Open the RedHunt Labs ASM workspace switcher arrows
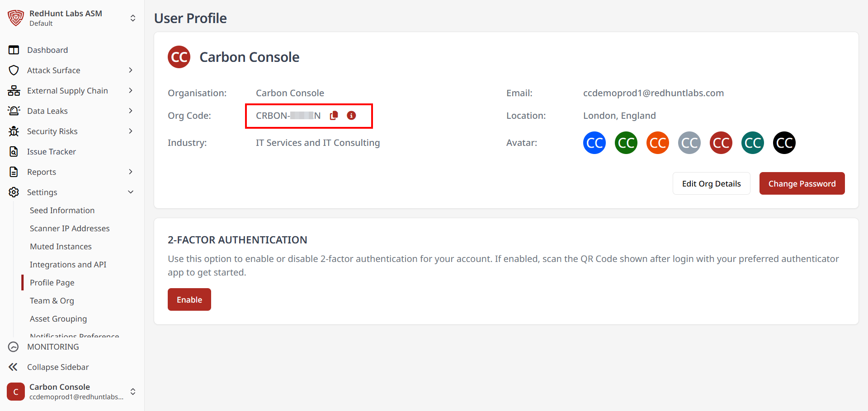Image resolution: width=868 pixels, height=411 pixels. point(133,18)
